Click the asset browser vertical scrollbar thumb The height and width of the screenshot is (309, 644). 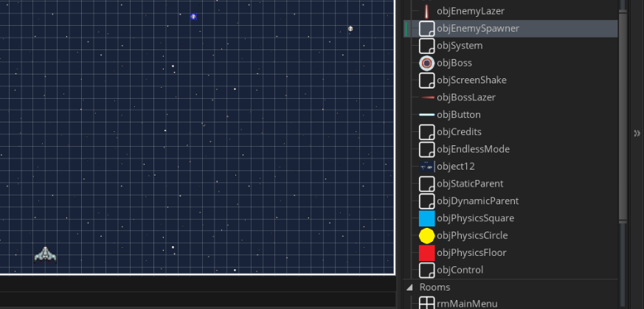tap(623, 117)
